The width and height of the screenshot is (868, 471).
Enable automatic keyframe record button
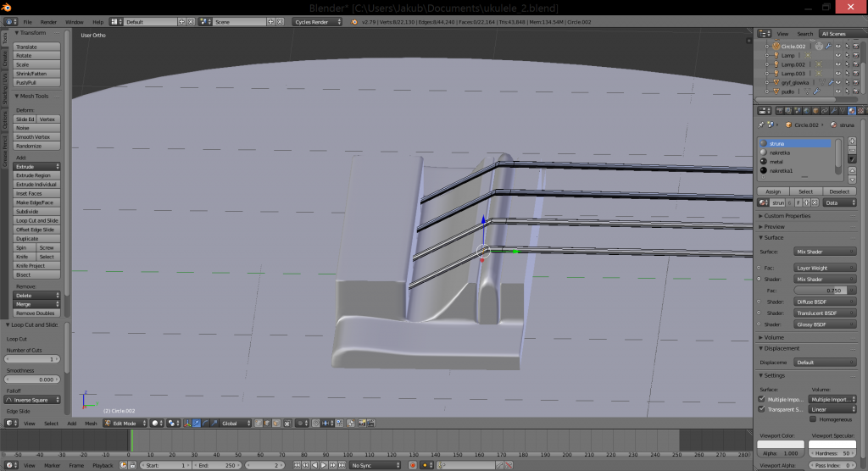point(413,465)
